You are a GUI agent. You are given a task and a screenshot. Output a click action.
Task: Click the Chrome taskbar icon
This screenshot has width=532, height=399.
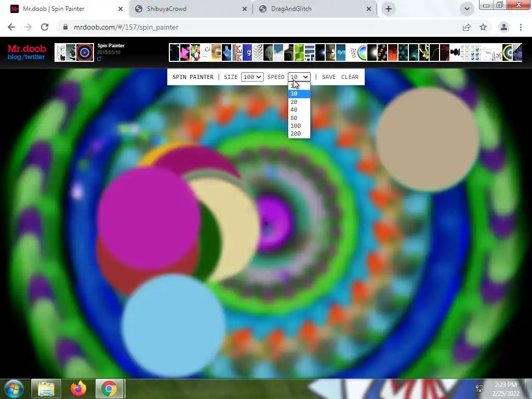[x=109, y=389]
